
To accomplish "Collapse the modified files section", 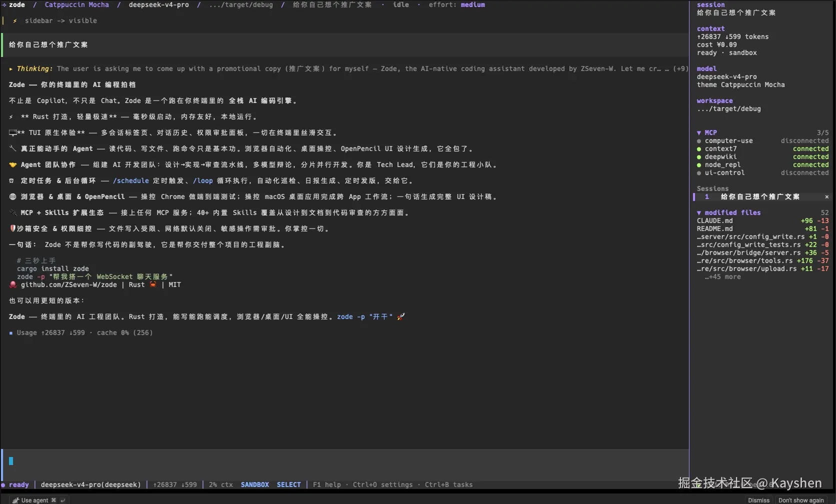I will pos(699,213).
